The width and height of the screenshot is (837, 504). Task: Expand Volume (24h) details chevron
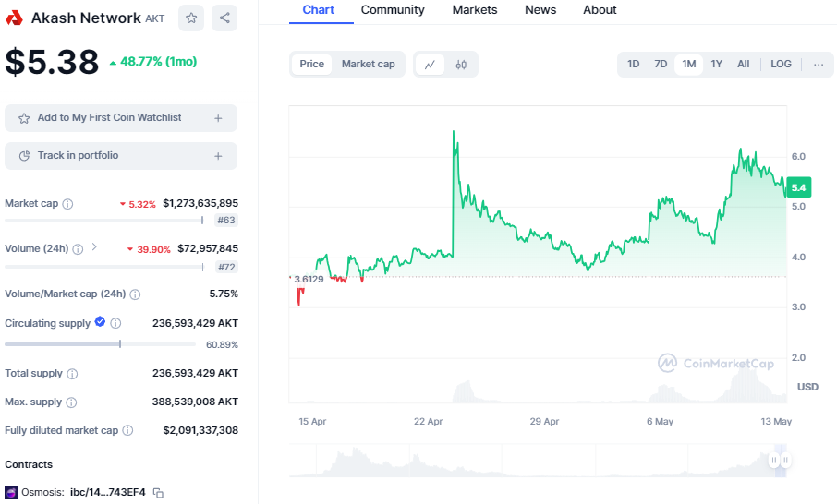coord(94,247)
